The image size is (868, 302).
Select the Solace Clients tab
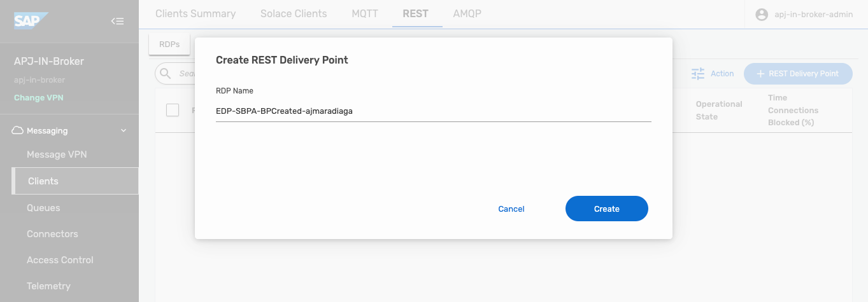pos(294,13)
